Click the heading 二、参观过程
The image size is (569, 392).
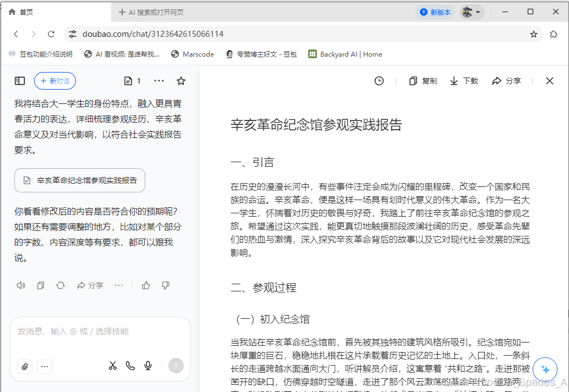264,288
